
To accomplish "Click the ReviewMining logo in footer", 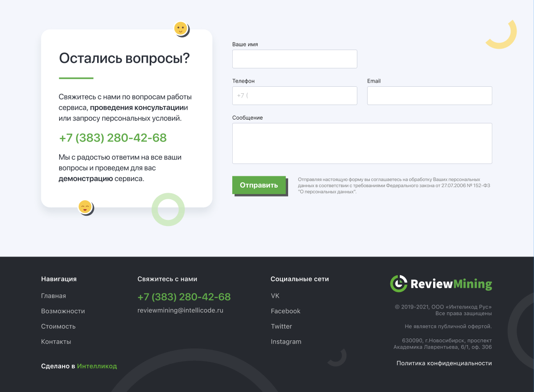I will [x=441, y=284].
